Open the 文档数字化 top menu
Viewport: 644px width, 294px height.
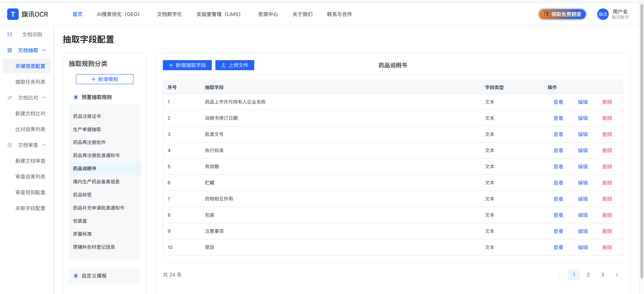tap(169, 14)
